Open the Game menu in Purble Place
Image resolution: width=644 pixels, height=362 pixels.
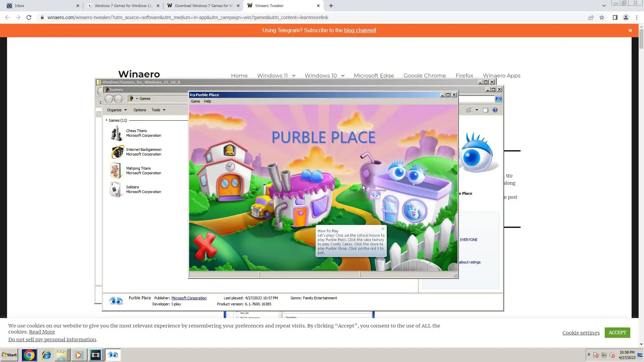coord(195,101)
